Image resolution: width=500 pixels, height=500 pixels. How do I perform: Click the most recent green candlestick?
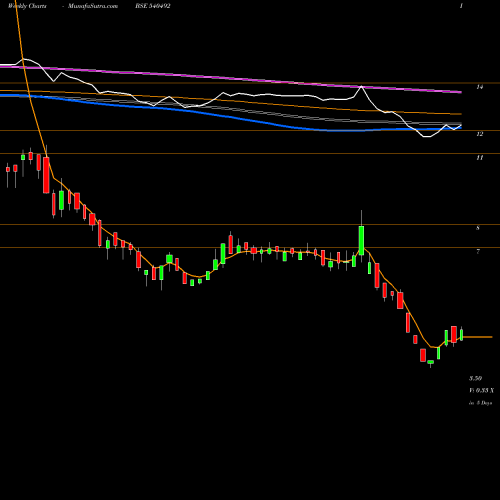pos(462,335)
